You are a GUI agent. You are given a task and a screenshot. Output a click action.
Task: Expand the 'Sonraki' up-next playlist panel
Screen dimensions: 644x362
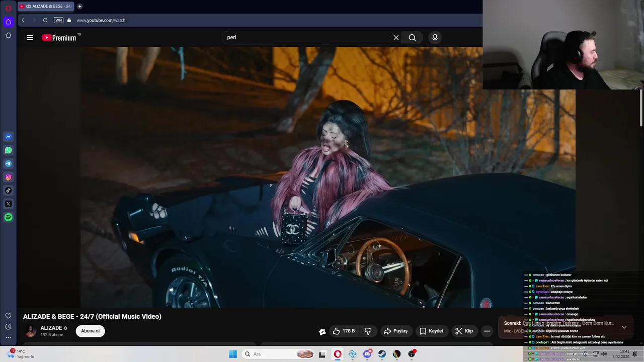pos(624,327)
